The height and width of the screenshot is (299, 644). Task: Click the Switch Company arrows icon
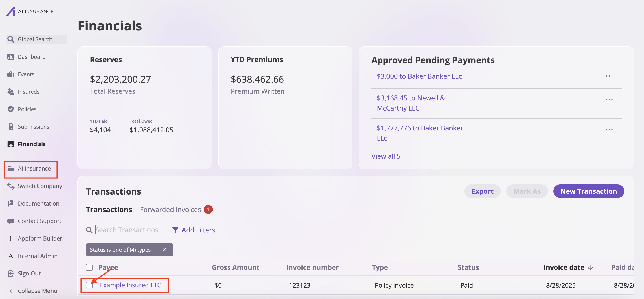11,186
